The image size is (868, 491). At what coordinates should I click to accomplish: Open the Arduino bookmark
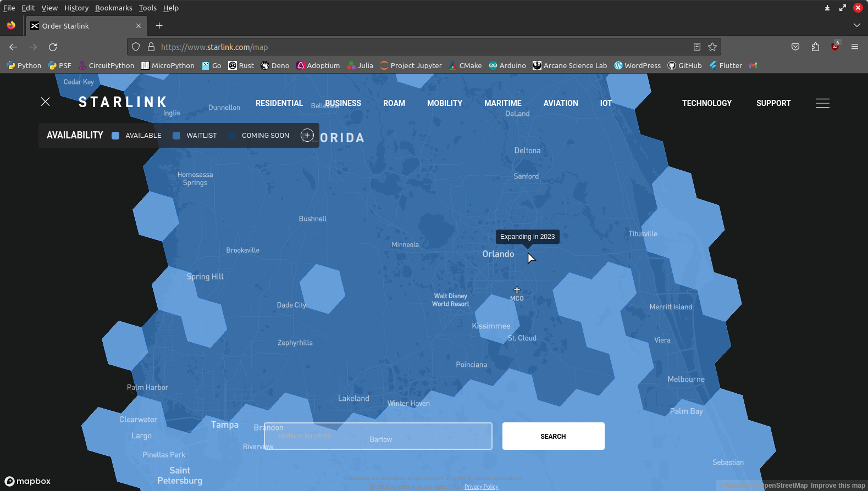(507, 65)
